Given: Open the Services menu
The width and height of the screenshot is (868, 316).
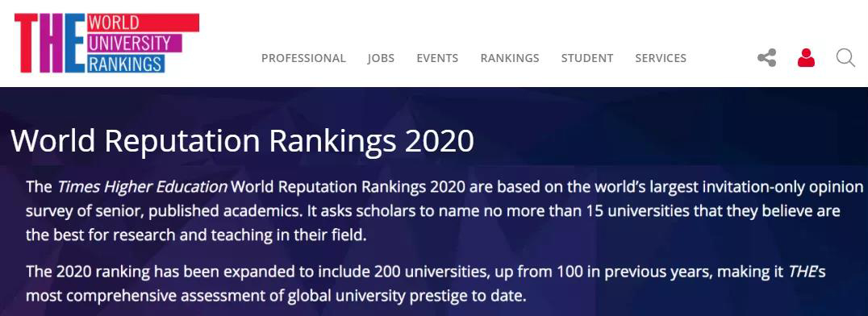Looking at the screenshot, I should (661, 58).
